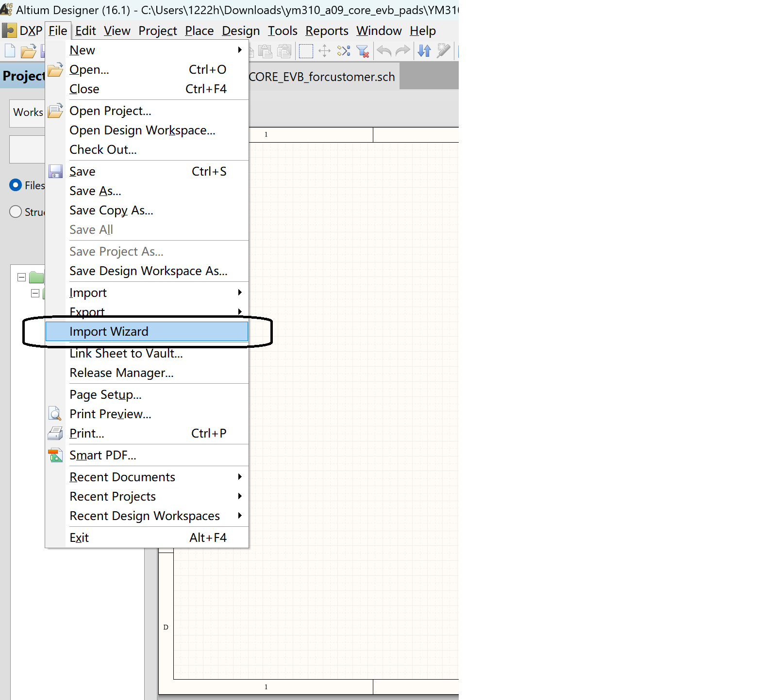This screenshot has width=767, height=700.
Task: Select the Files radio button
Action: (x=16, y=185)
